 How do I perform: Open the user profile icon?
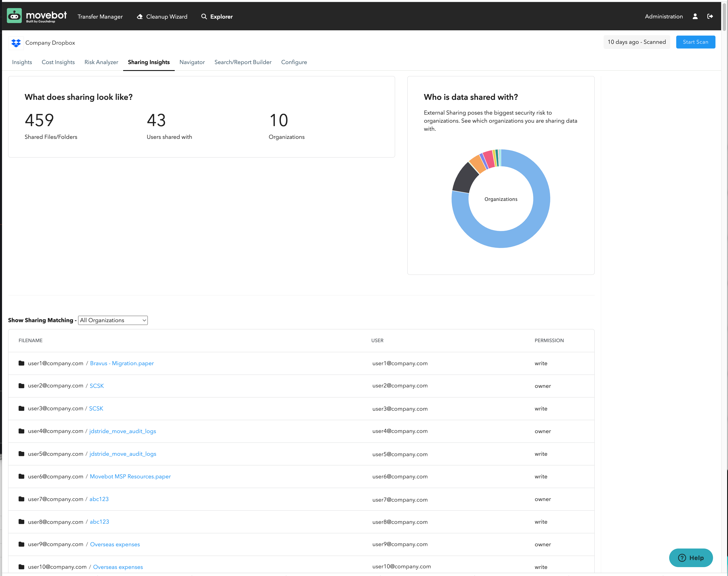click(x=695, y=16)
